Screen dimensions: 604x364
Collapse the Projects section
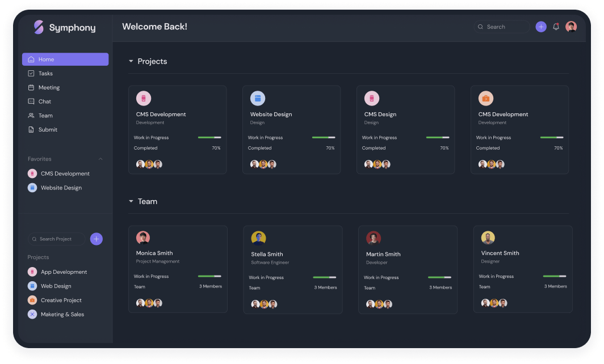pyautogui.click(x=131, y=61)
